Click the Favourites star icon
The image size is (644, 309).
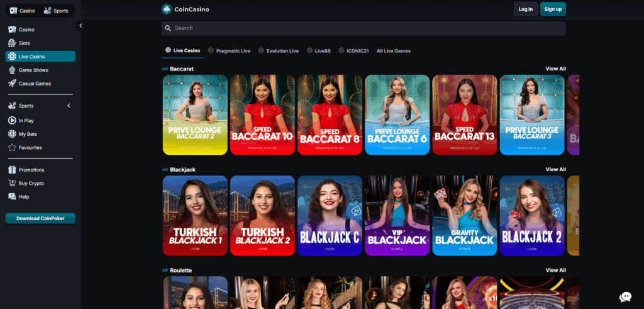point(12,147)
